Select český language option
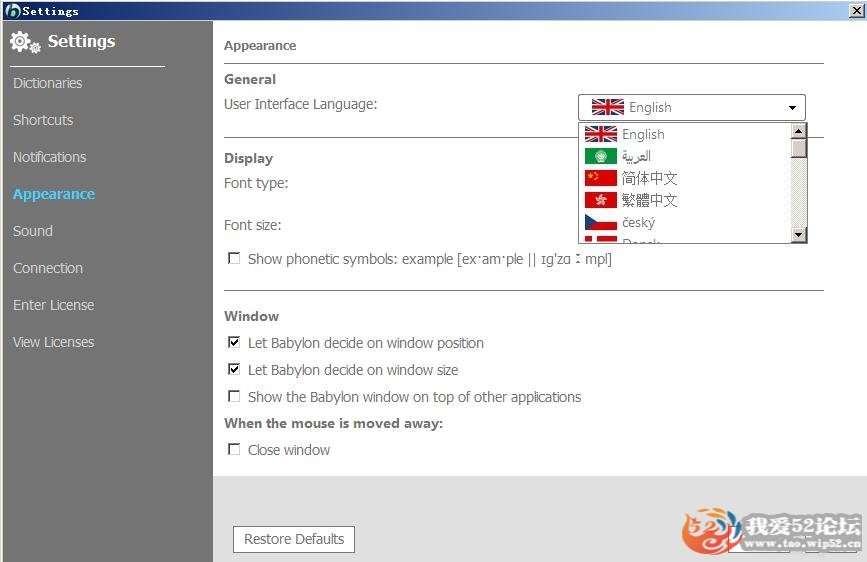867x562 pixels. (685, 222)
